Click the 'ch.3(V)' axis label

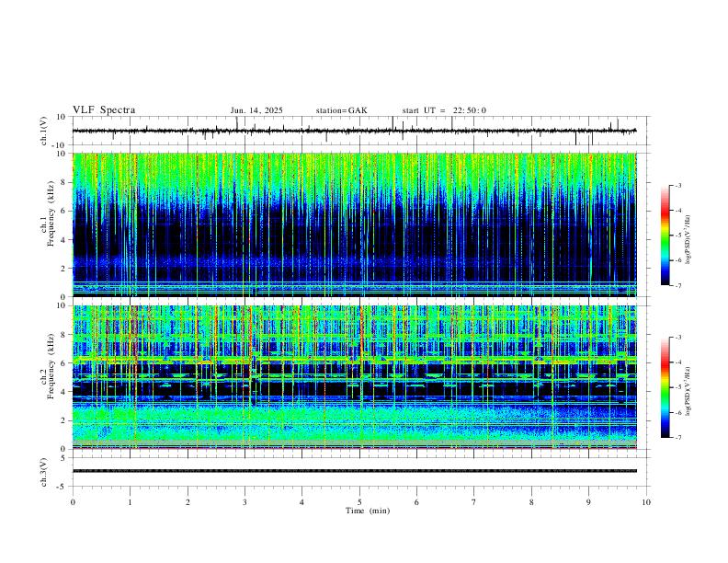tap(44, 473)
